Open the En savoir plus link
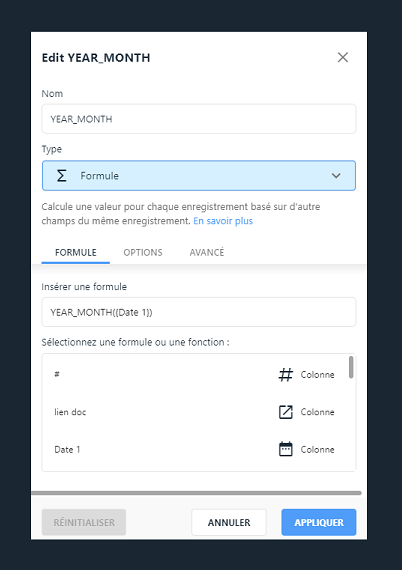 click(x=223, y=221)
